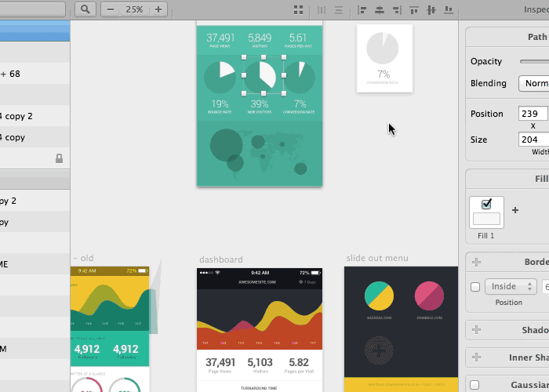Add a border using the Borders plus icon
This screenshot has width=549, height=392.
[476, 262]
